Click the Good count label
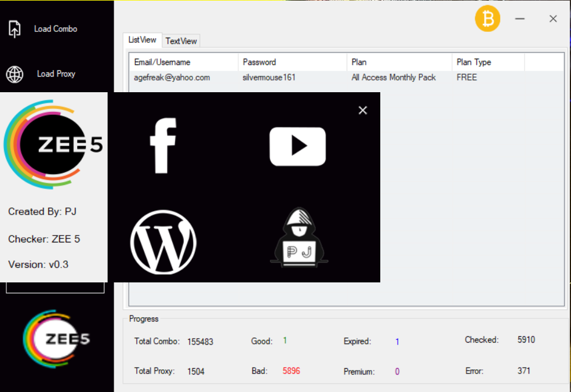 (262, 341)
